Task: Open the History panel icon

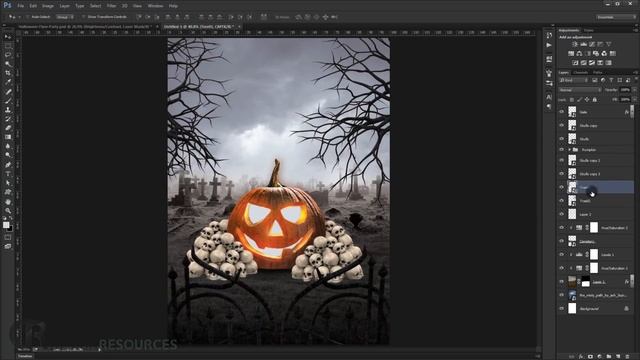Action: 549,36
